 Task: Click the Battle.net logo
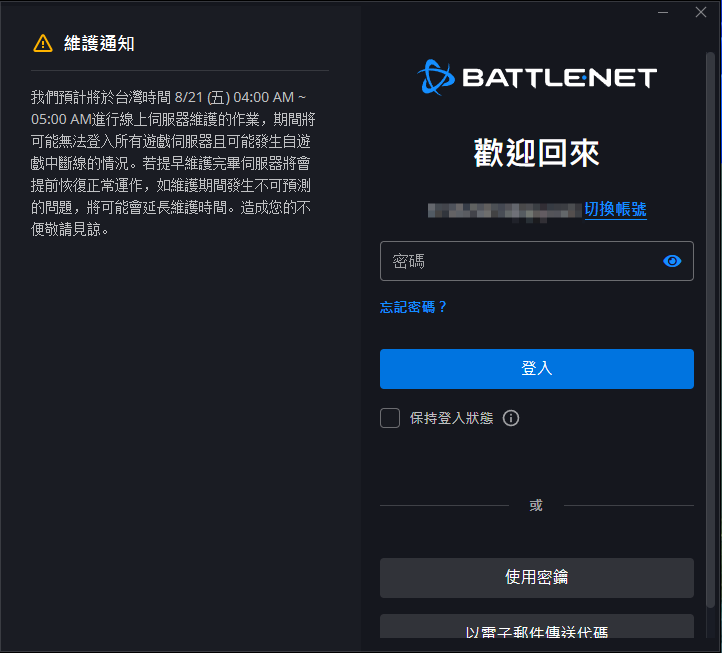[537, 77]
